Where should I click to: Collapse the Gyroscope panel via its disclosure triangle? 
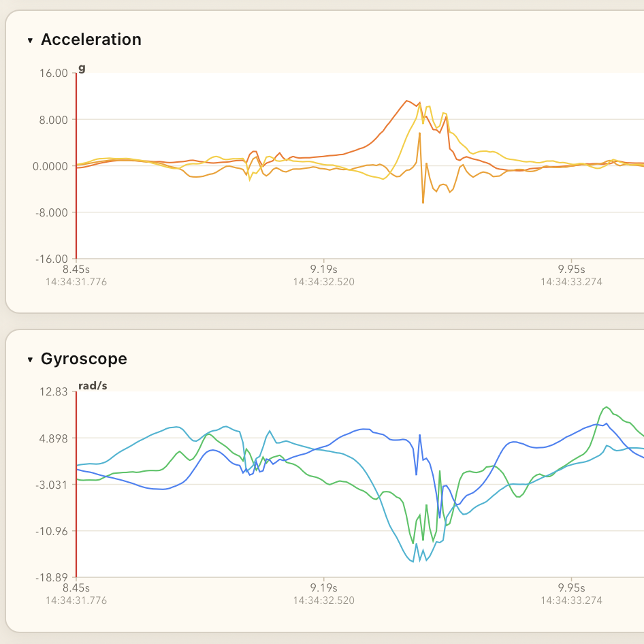[x=30, y=359]
